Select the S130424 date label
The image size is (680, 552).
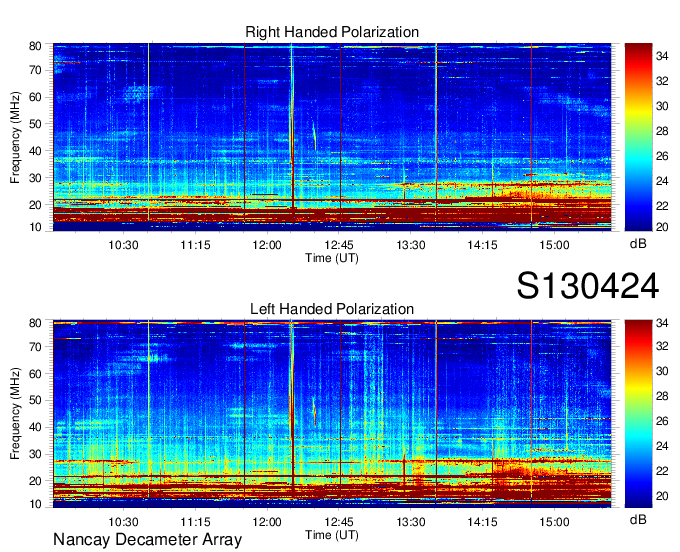click(x=588, y=286)
